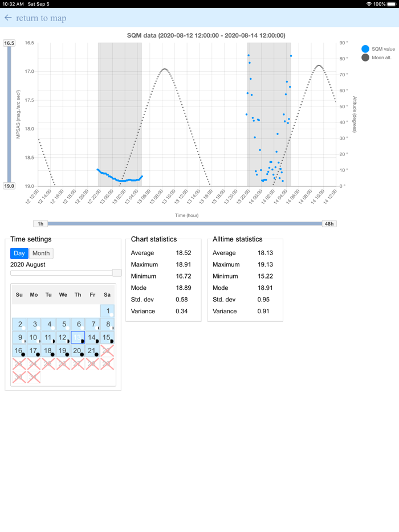This screenshot has width=399, height=532.
Task: Select August 8 in the calendar
Action: (x=107, y=324)
